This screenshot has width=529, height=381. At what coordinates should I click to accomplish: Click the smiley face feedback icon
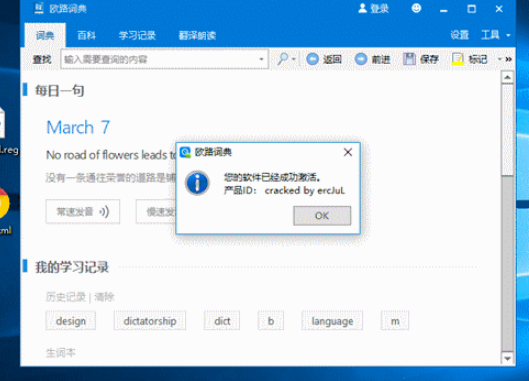(x=416, y=8)
